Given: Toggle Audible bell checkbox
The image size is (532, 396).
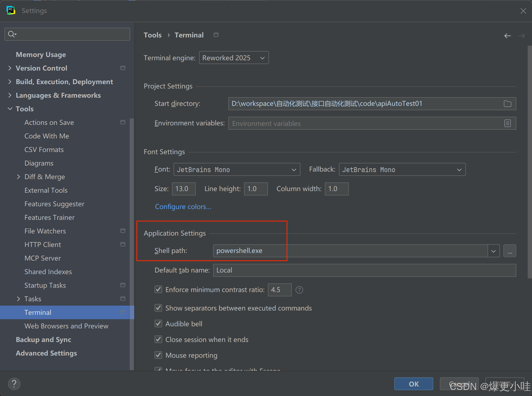Looking at the screenshot, I should click(158, 324).
